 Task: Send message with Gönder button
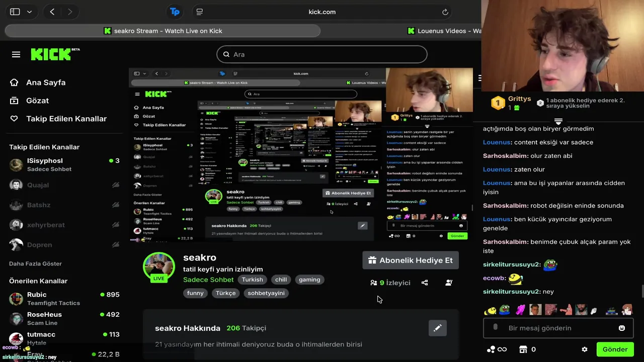(x=615, y=349)
